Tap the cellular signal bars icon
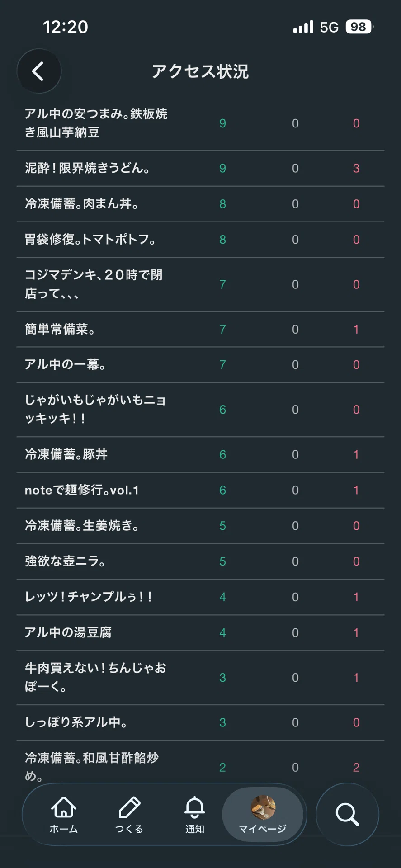This screenshot has width=401, height=868. [303, 27]
